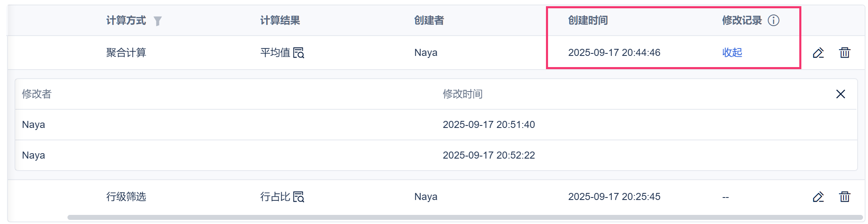The width and height of the screenshot is (868, 224).
Task: Select the 计算结果 column header
Action: coord(280,20)
